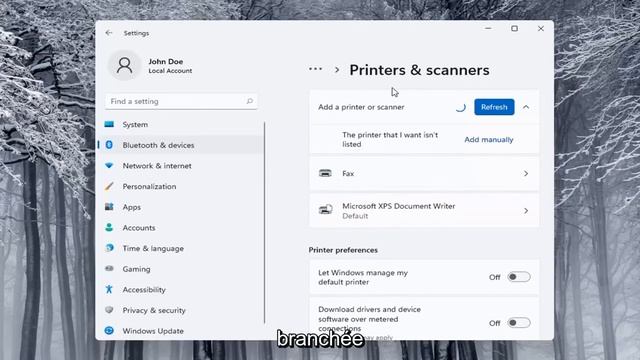Select Bluetooth & devices in sidebar
The image size is (640, 360).
point(180,145)
